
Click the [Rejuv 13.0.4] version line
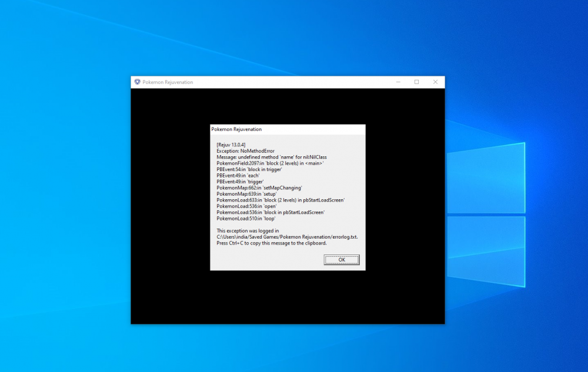pyautogui.click(x=231, y=145)
